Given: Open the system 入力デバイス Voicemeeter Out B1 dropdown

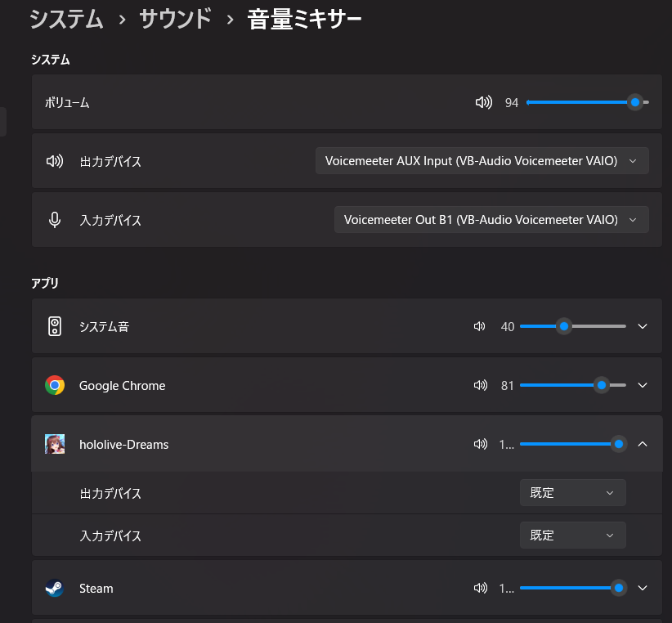Looking at the screenshot, I should point(491,219).
